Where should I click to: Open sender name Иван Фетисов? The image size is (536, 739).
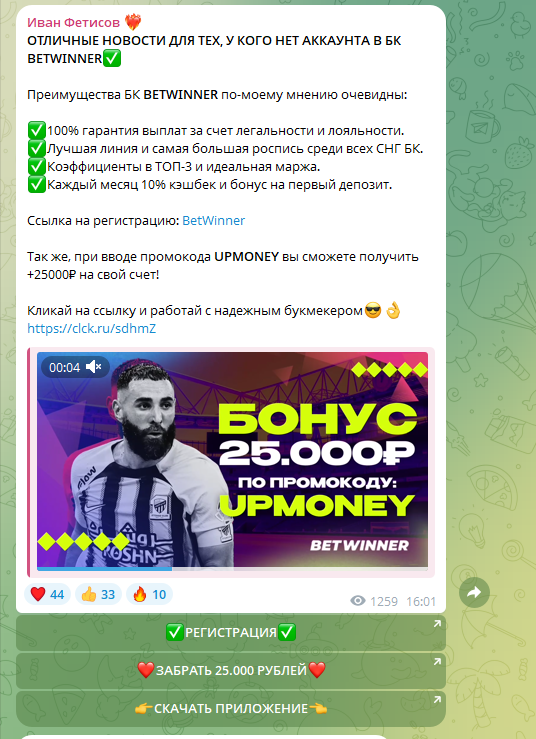[74, 22]
